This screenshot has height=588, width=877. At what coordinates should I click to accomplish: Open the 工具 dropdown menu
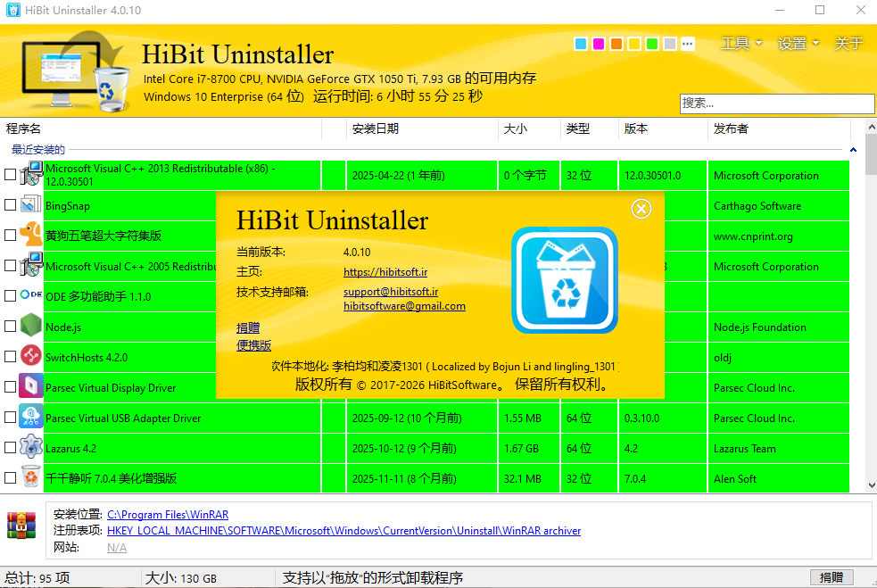coord(741,44)
